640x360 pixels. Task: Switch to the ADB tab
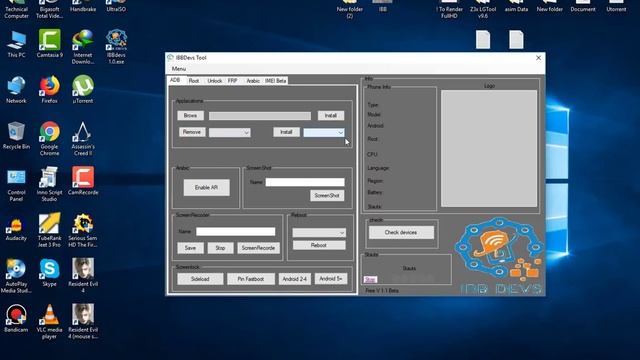[175, 80]
